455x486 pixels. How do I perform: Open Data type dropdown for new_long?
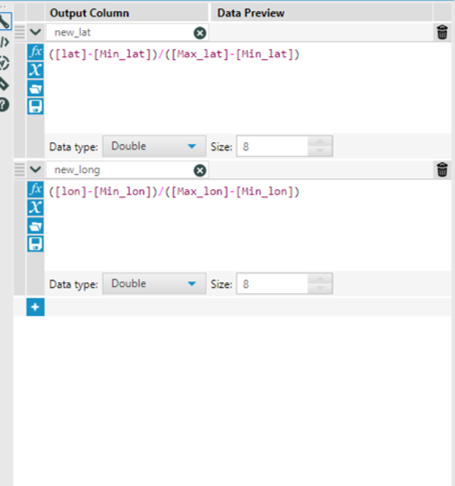click(x=154, y=284)
